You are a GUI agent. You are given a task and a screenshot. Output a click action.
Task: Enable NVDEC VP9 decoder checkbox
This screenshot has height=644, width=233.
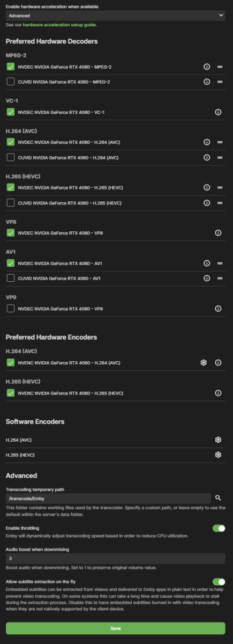(x=11, y=309)
